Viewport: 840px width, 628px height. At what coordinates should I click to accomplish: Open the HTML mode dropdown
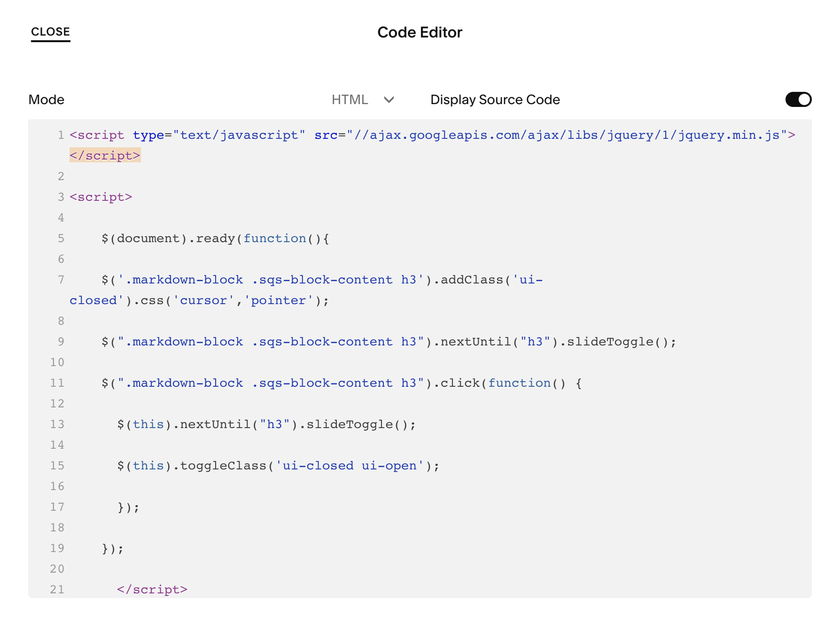tap(363, 100)
